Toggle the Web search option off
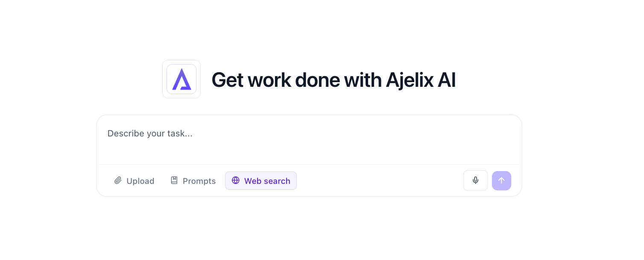The height and width of the screenshot is (260, 644). click(x=261, y=180)
